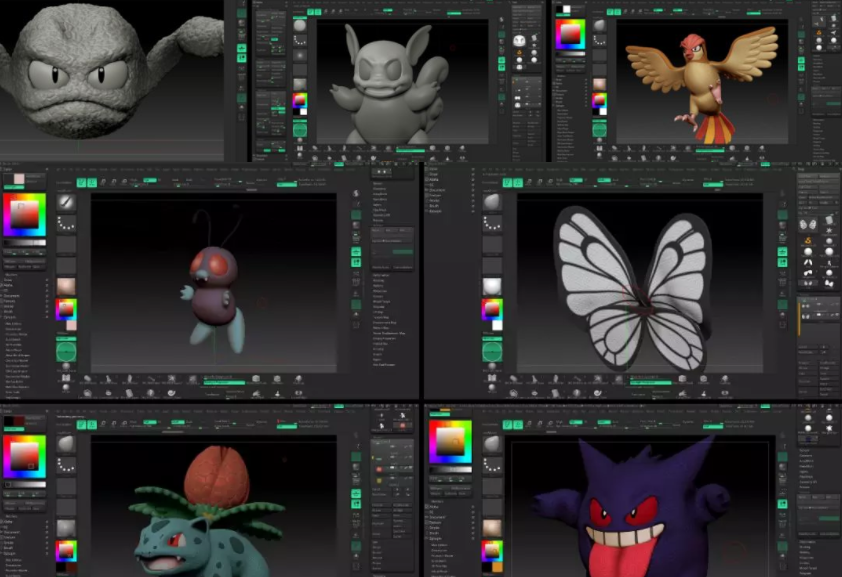Open the skin material thumbnail in Butterfree body window

[x=66, y=286]
